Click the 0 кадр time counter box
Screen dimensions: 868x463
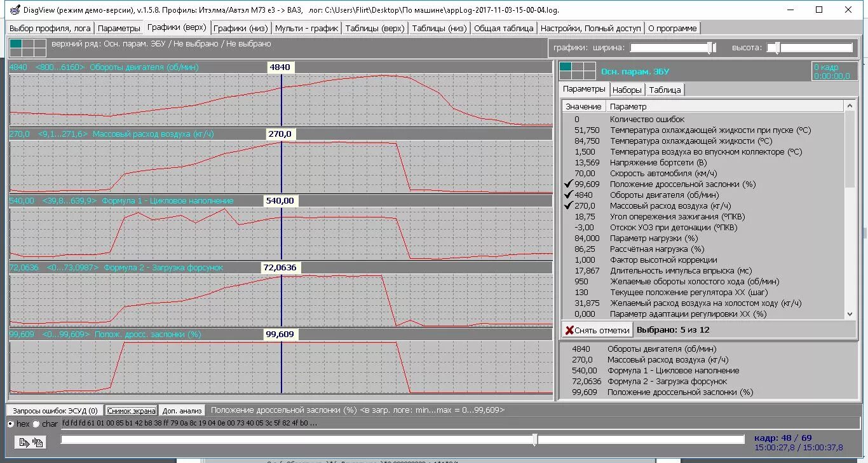[835, 71]
